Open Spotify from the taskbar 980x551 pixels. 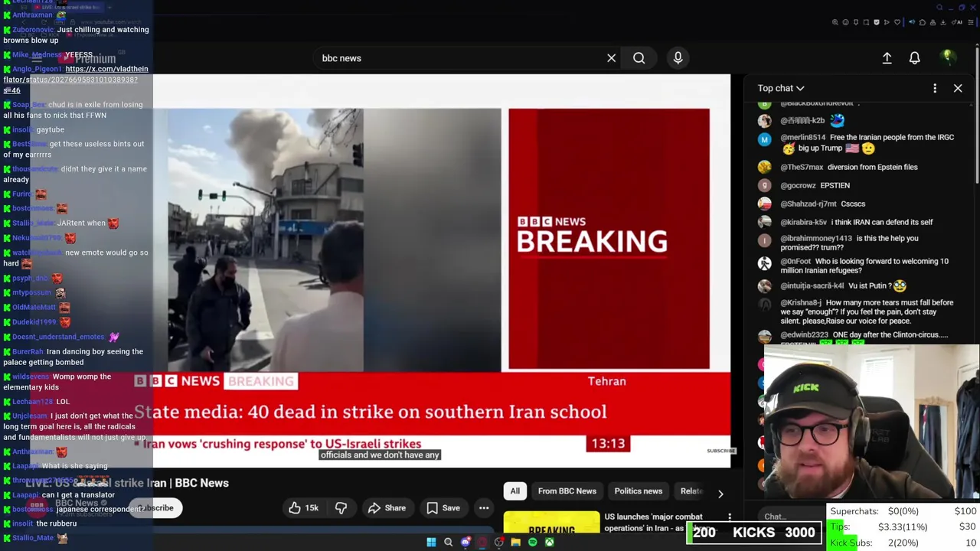pyautogui.click(x=532, y=542)
